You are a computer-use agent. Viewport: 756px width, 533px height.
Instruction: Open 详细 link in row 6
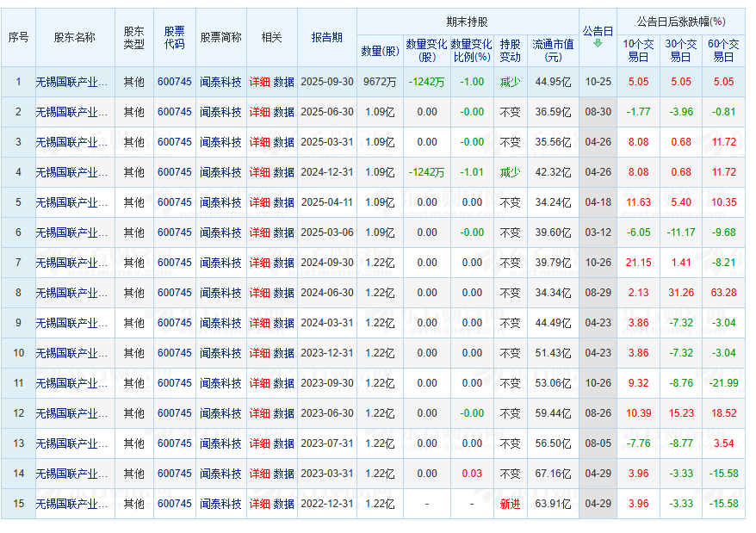tap(259, 232)
